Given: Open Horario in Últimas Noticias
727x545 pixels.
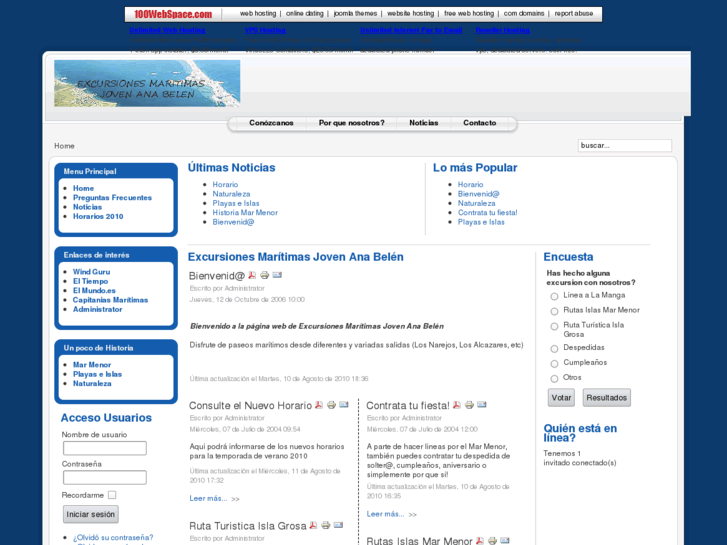Looking at the screenshot, I should click(225, 185).
